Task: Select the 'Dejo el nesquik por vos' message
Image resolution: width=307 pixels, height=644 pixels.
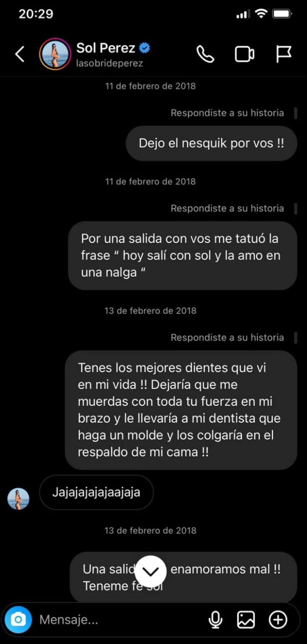Action: coord(211,143)
